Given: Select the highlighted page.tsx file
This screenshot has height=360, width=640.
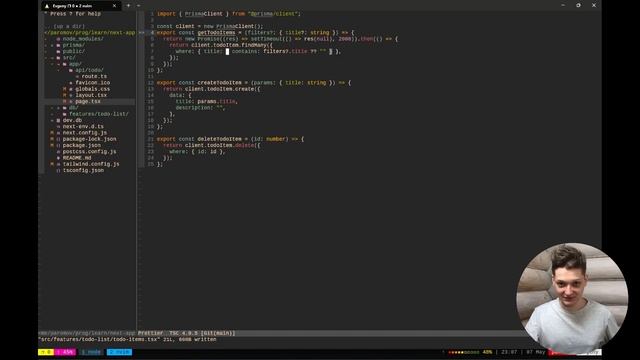Looking at the screenshot, I should click(x=87, y=101).
